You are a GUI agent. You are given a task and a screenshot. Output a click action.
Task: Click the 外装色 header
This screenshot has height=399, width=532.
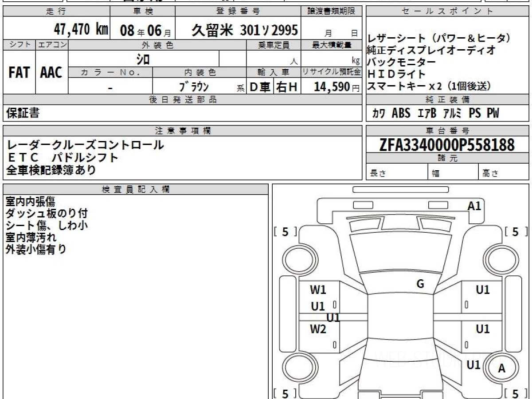(x=157, y=45)
